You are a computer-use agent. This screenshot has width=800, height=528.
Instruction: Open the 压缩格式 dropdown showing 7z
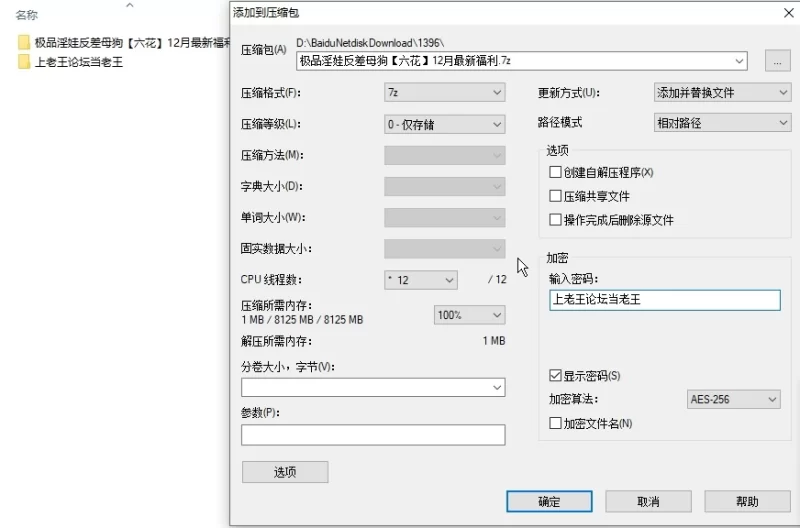[x=444, y=92]
